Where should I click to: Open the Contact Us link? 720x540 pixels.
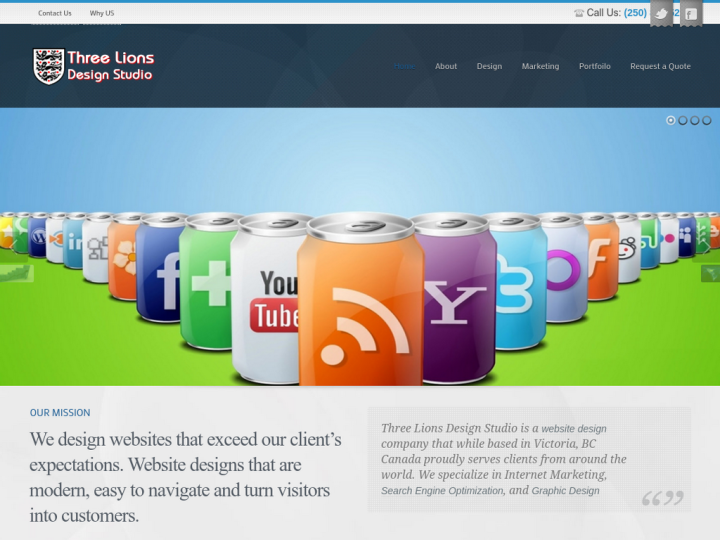click(55, 13)
